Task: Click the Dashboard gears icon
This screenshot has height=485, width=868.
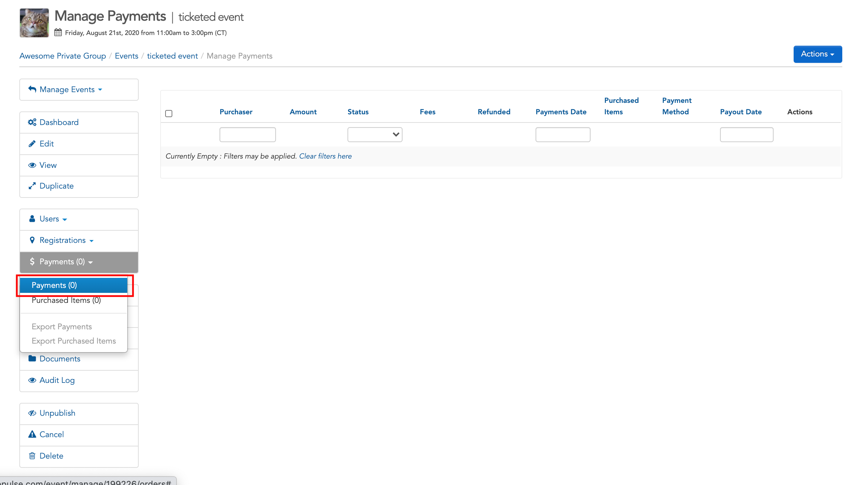Action: point(32,122)
